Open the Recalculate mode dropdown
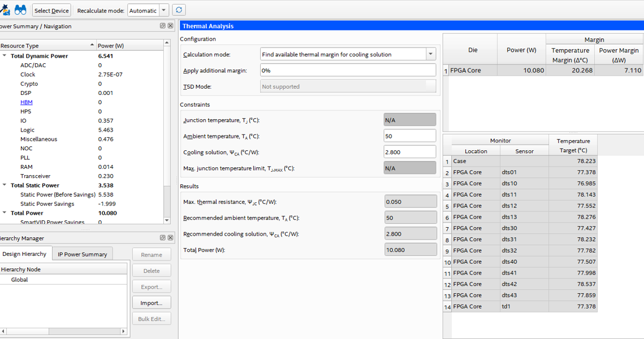Viewport: 644px width, 339px height. (163, 10)
